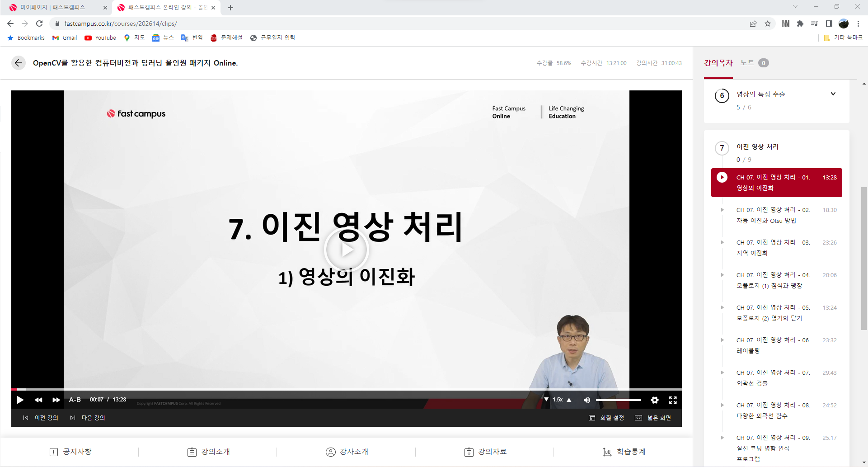Open player settings gear

(x=654, y=400)
